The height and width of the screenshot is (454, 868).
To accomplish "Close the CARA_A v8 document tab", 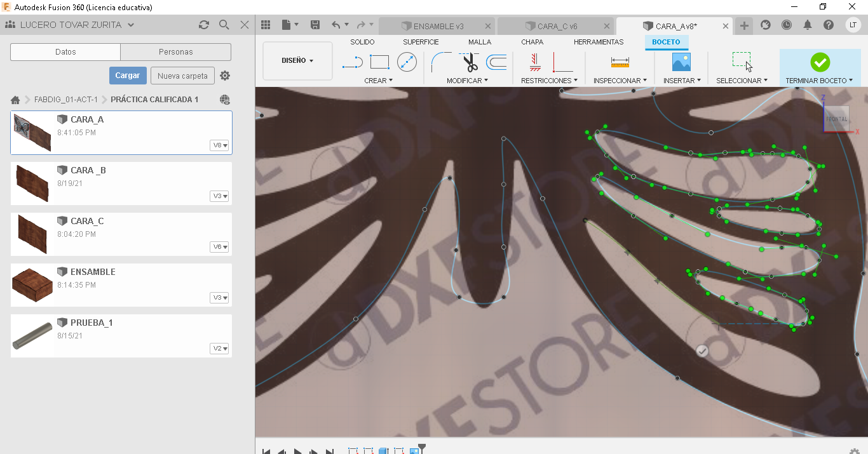I will (726, 26).
